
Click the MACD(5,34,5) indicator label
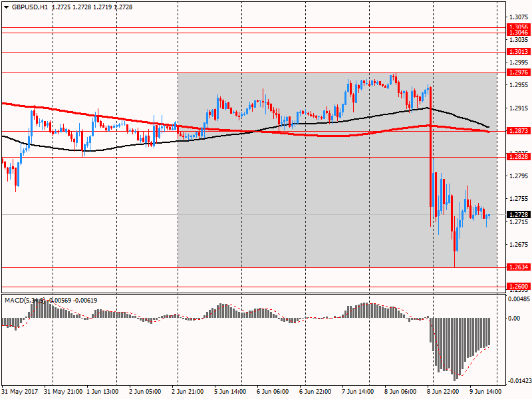point(25,301)
